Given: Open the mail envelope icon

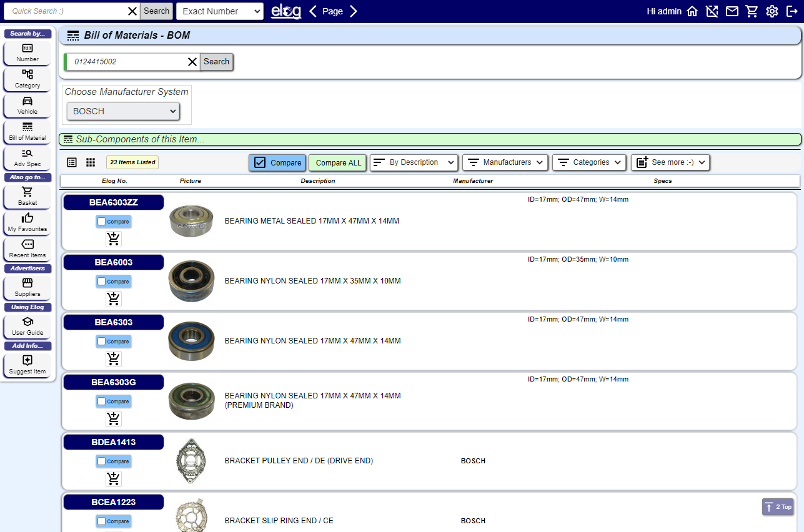Looking at the screenshot, I should coord(732,11).
